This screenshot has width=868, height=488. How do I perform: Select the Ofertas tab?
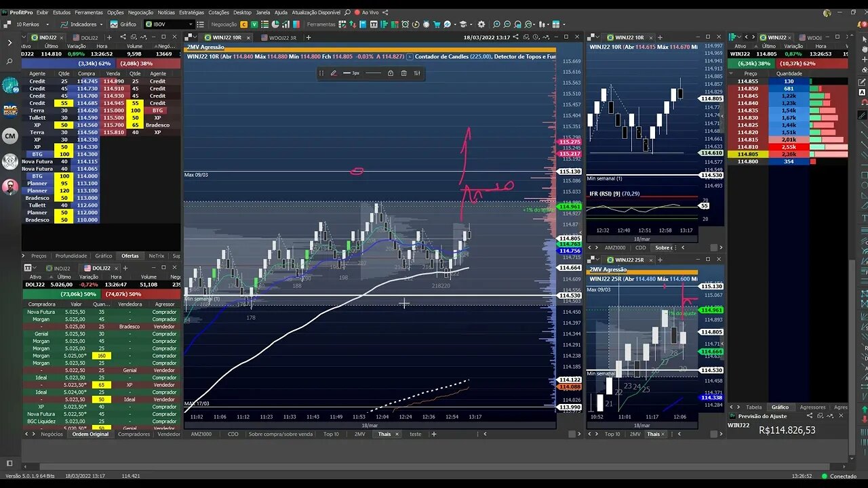coord(130,256)
